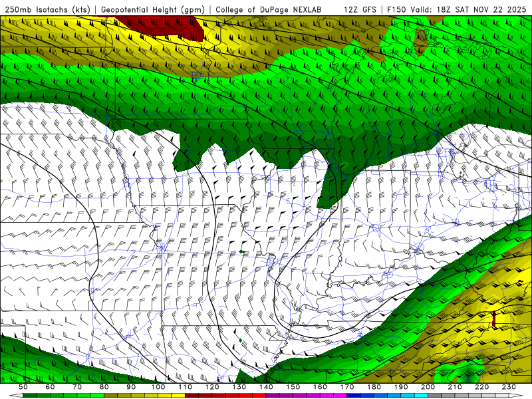Click the '190' label on the color scale
Viewport: 532px width, 399px height.
(401, 387)
